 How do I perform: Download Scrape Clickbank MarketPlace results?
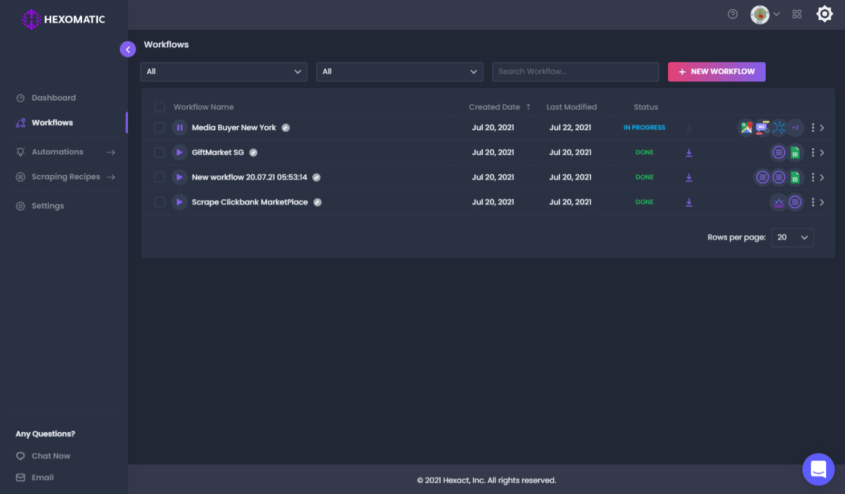pyautogui.click(x=689, y=202)
